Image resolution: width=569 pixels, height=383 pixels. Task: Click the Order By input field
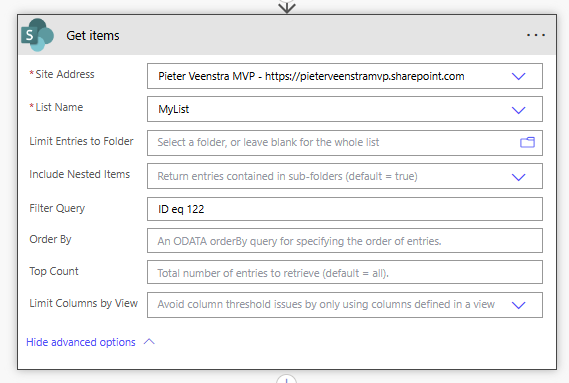(x=345, y=241)
